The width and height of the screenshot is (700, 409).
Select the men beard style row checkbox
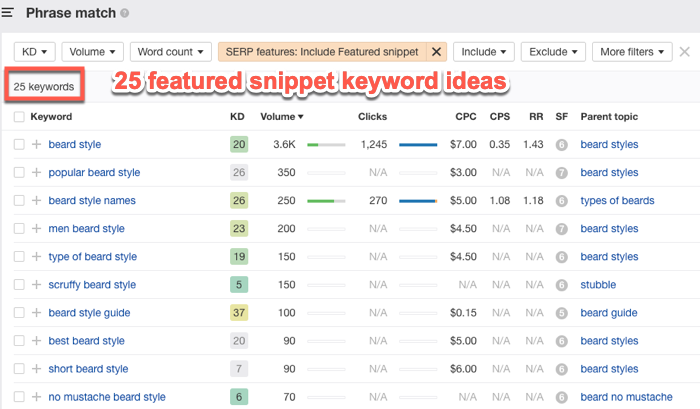19,229
